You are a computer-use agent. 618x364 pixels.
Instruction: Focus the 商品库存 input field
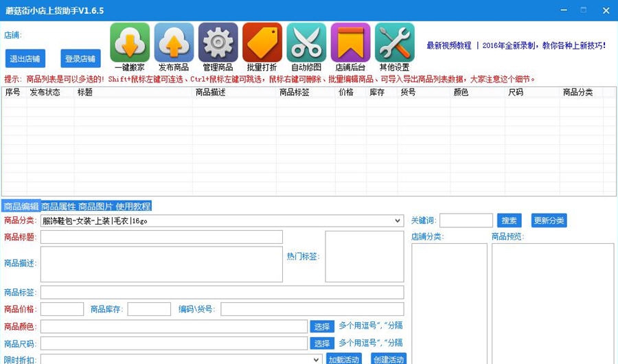149,309
